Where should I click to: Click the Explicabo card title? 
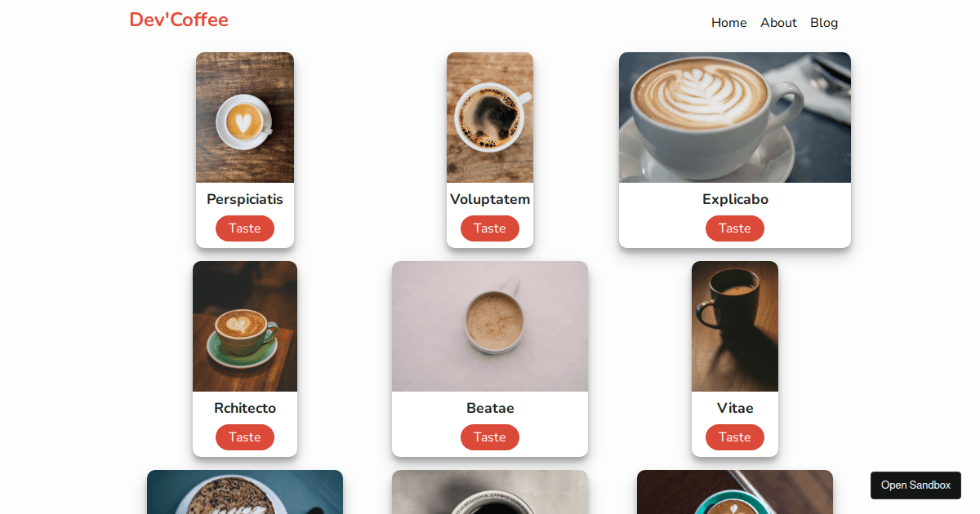[x=735, y=199]
